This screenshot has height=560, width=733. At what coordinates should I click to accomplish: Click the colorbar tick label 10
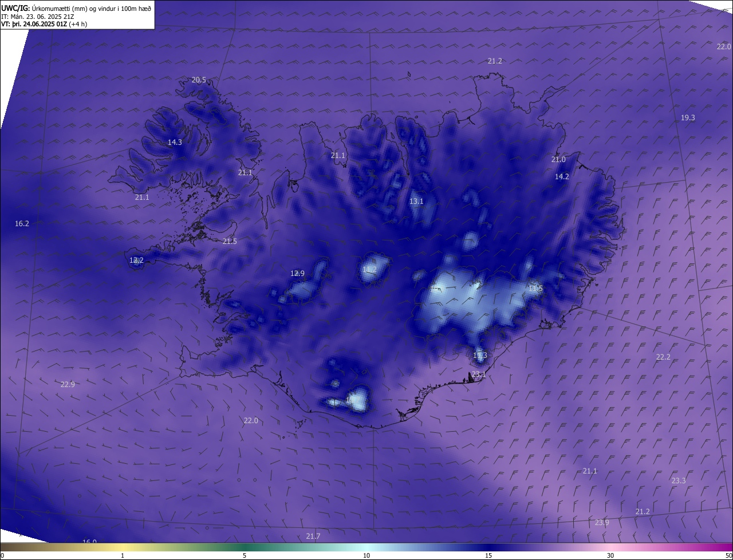pyautogui.click(x=366, y=555)
